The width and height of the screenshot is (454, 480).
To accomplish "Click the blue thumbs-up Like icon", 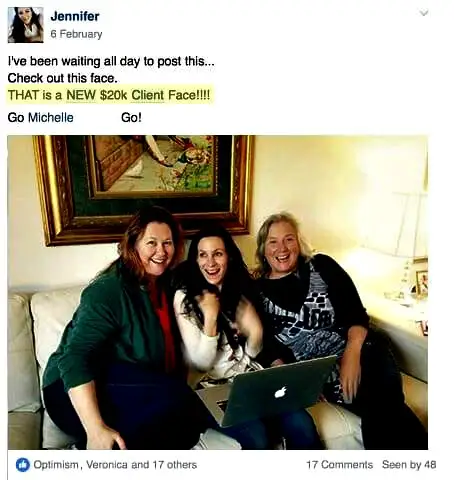I will (x=23, y=464).
